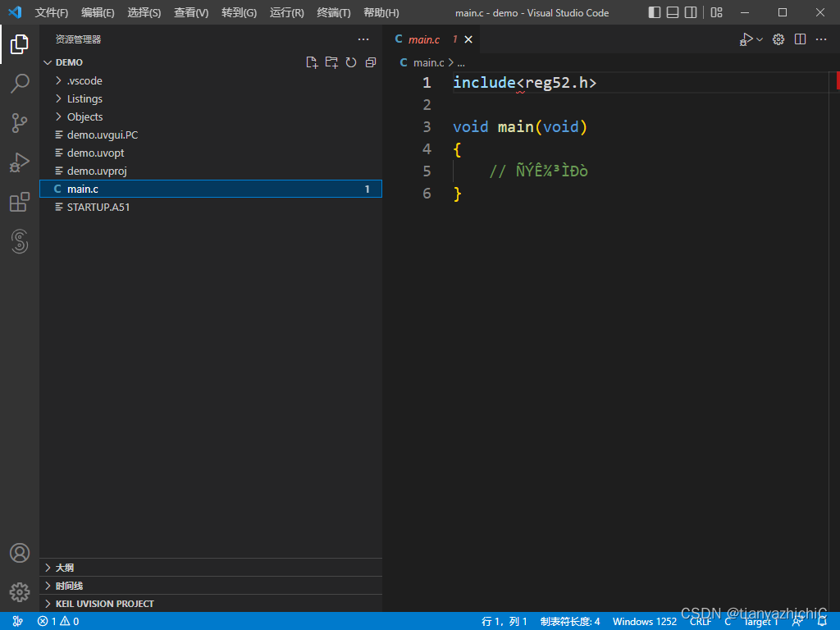Expand the Objects folder
This screenshot has height=630, width=840.
click(211, 116)
